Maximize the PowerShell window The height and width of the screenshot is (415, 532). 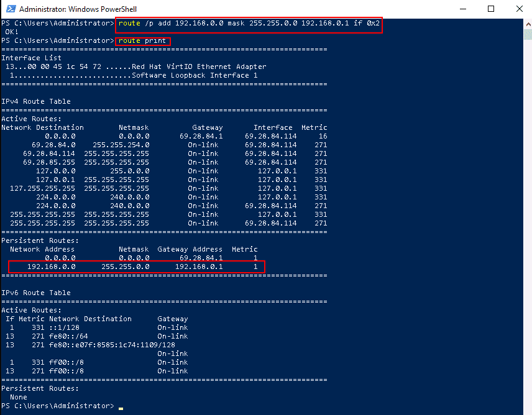[490, 9]
